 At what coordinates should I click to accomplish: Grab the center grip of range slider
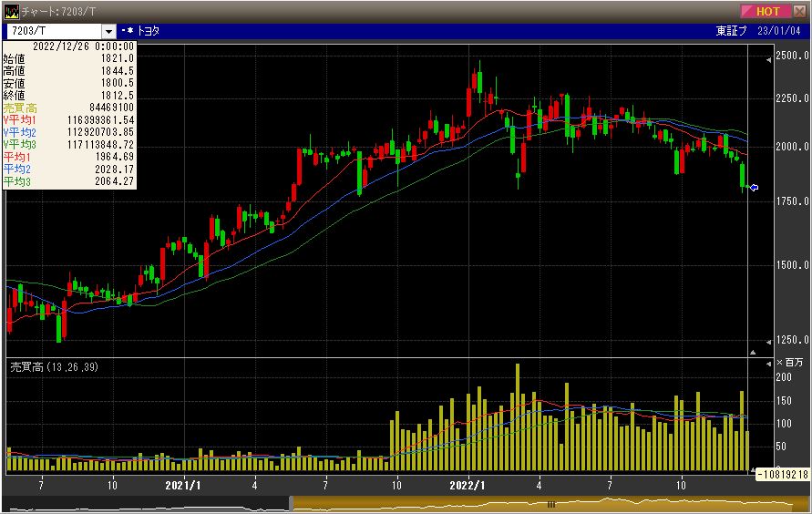click(x=550, y=503)
